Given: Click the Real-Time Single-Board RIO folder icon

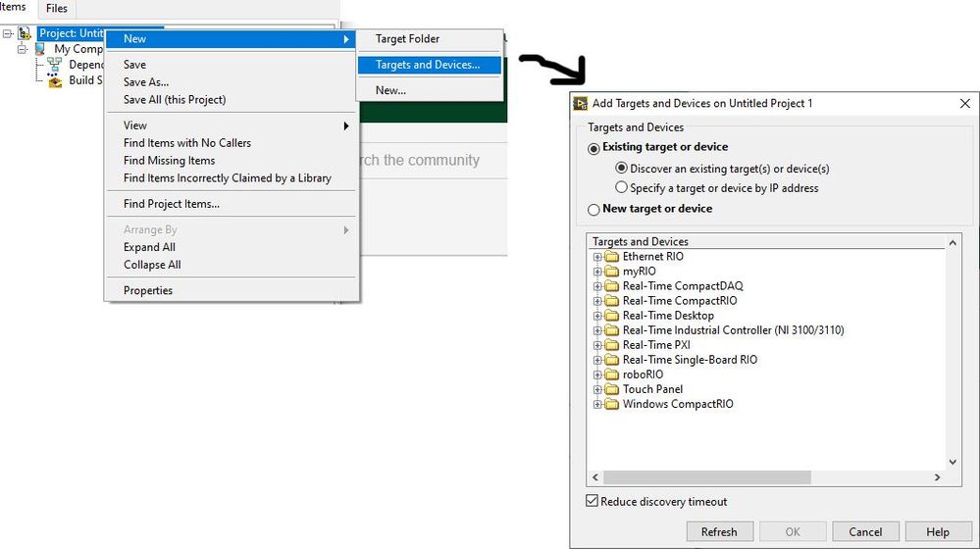Looking at the screenshot, I should (612, 360).
